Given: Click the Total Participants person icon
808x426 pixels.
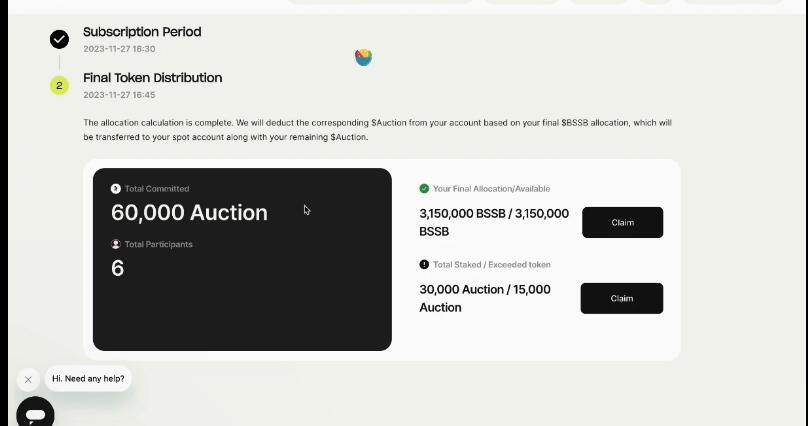Looking at the screenshot, I should pyautogui.click(x=115, y=244).
